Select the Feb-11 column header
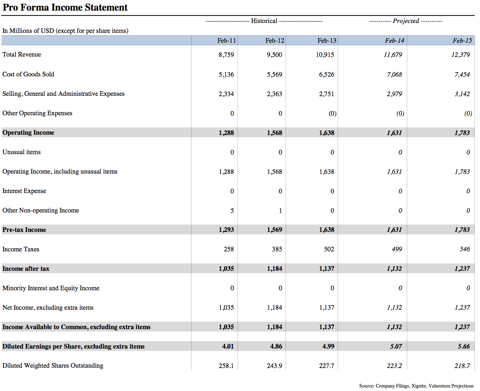The image size is (480, 391). pyautogui.click(x=226, y=41)
